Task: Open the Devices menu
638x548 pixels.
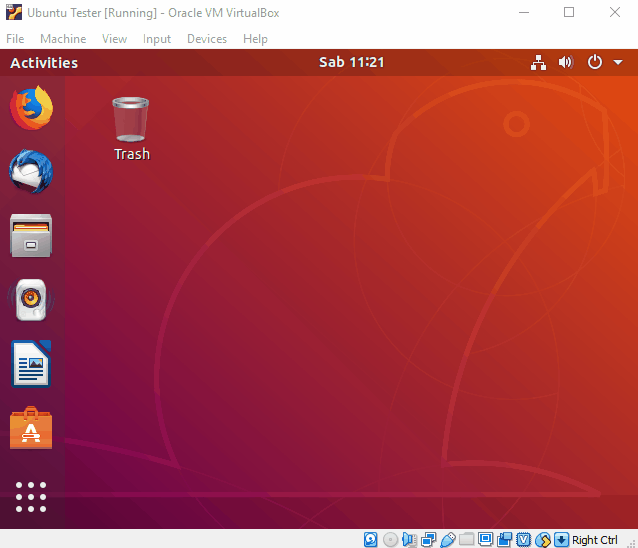Action: 207,39
